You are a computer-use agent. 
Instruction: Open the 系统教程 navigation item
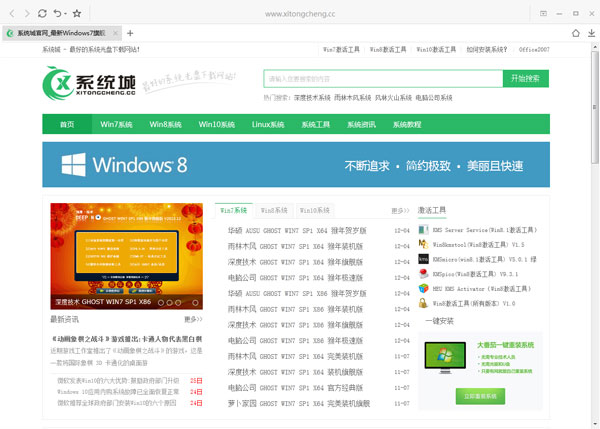coord(407,124)
